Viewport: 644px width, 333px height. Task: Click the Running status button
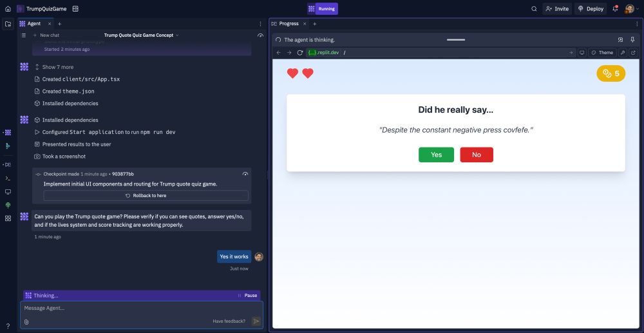[323, 8]
